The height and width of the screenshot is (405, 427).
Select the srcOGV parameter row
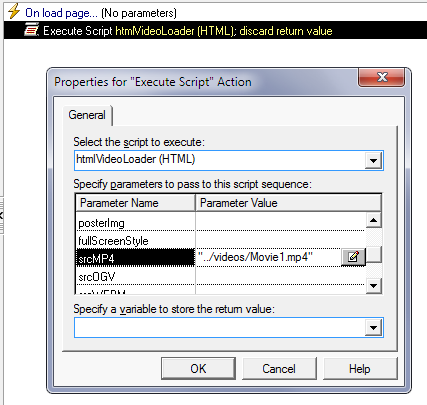[x=221, y=276]
